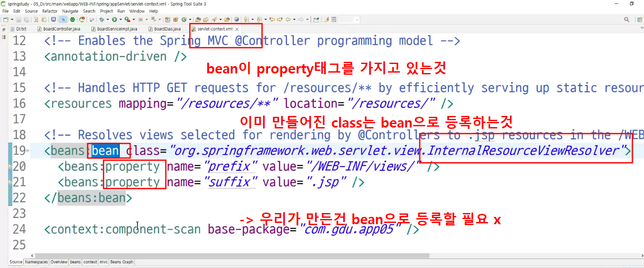Open the Run configurations dropdown arrow
644x268 pixels.
click(121, 19)
